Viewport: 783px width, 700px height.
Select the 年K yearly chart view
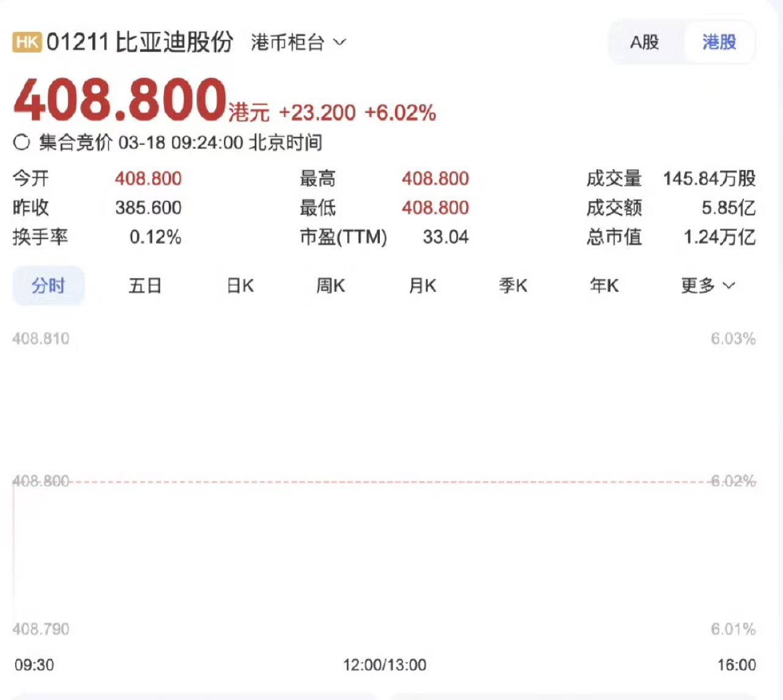pyautogui.click(x=604, y=285)
